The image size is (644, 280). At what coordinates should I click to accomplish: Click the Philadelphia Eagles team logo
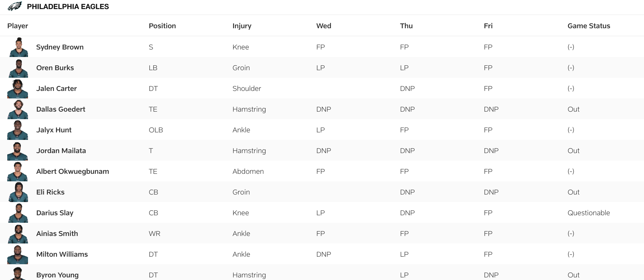[15, 6]
